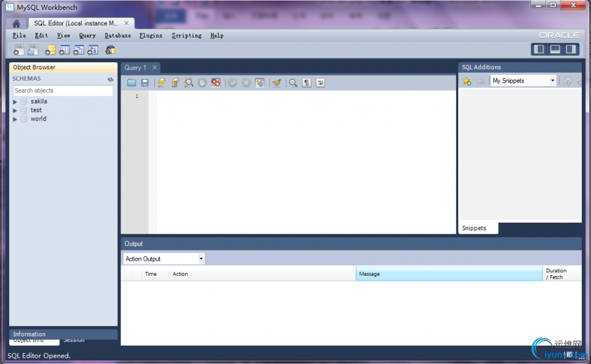Screen dimensions: 591x364
Task: Toggle the left sidebar panel visibility
Action: pyautogui.click(x=539, y=50)
